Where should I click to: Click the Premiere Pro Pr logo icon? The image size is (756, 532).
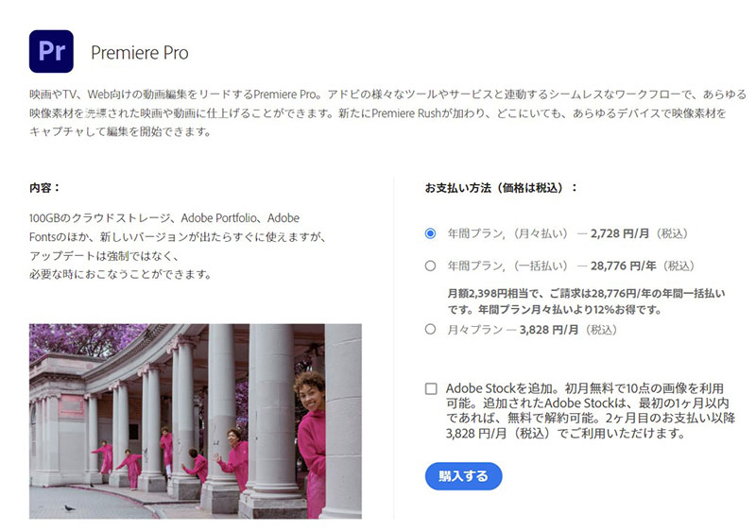pos(51,52)
